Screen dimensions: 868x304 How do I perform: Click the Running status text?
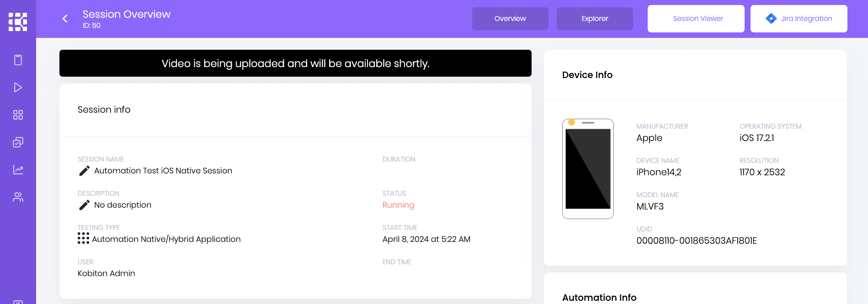click(398, 205)
